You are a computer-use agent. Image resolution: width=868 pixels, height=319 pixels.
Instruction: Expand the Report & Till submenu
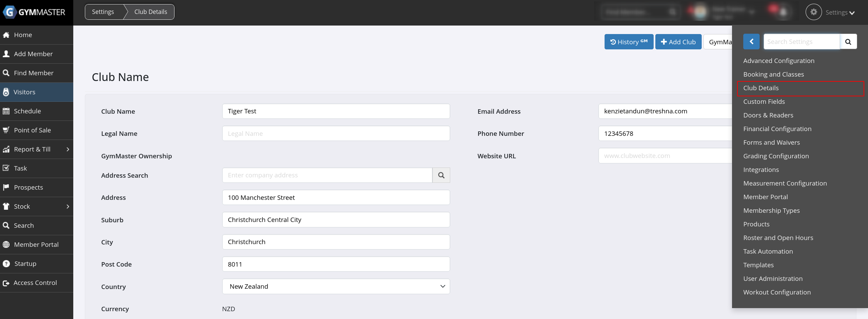tap(68, 149)
